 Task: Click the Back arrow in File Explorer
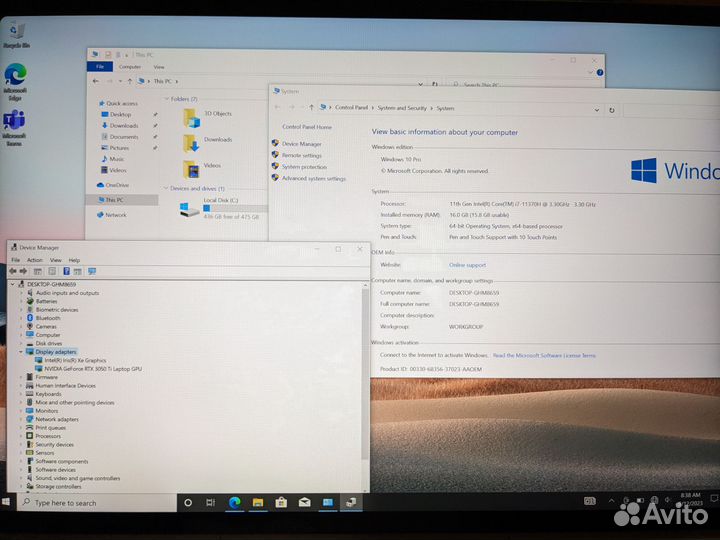point(96,81)
